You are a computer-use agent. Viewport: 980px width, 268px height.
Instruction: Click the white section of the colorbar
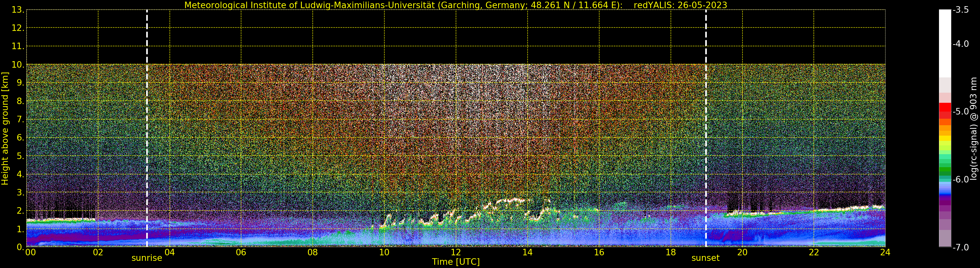tap(945, 44)
